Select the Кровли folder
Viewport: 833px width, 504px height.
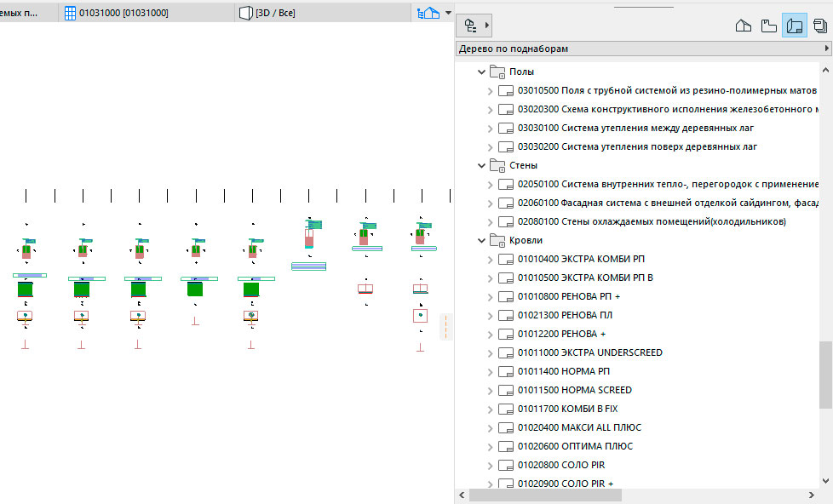[526, 241]
